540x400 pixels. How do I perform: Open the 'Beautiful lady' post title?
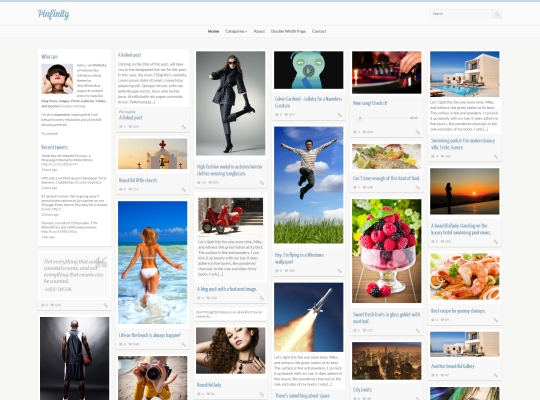coord(209,385)
